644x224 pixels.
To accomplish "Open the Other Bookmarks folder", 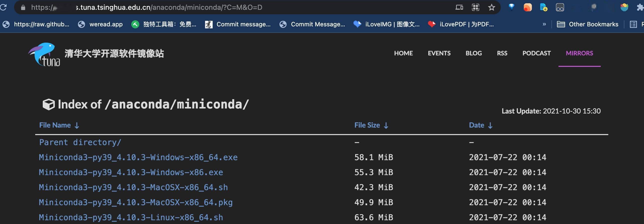I will (x=587, y=24).
